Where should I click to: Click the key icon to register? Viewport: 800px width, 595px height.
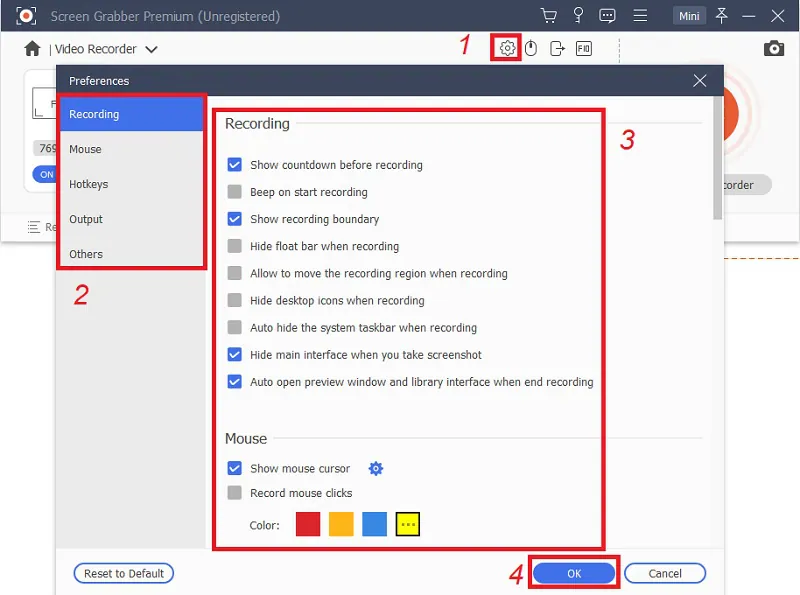[579, 15]
